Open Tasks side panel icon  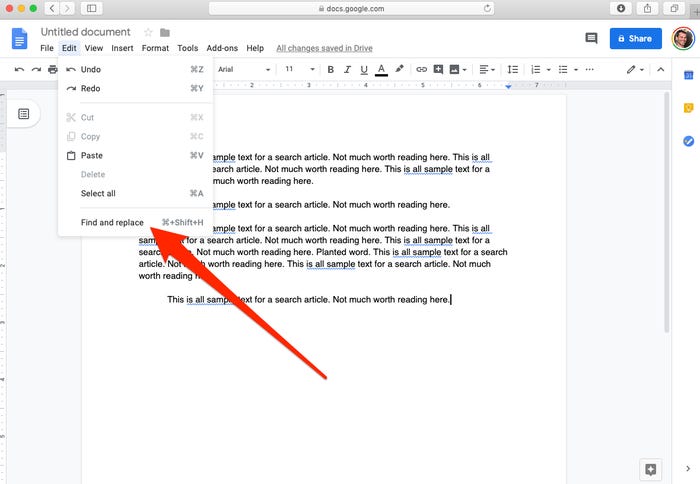[688, 141]
